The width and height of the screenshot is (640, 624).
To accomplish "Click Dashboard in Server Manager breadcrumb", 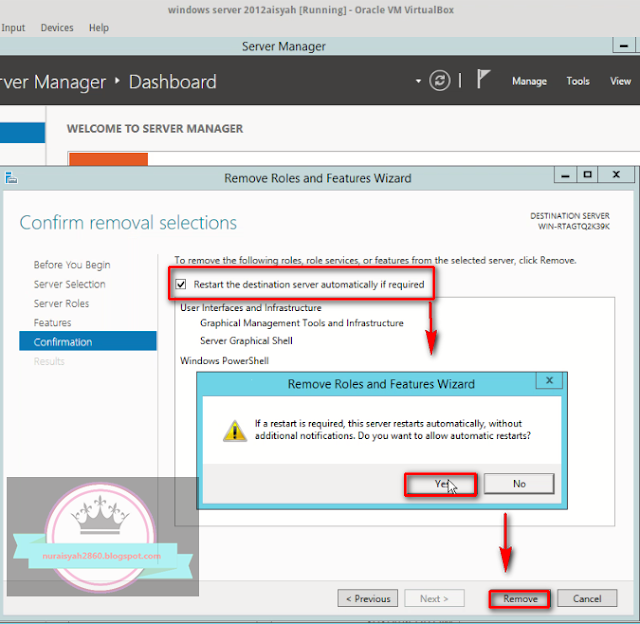I will tap(173, 82).
